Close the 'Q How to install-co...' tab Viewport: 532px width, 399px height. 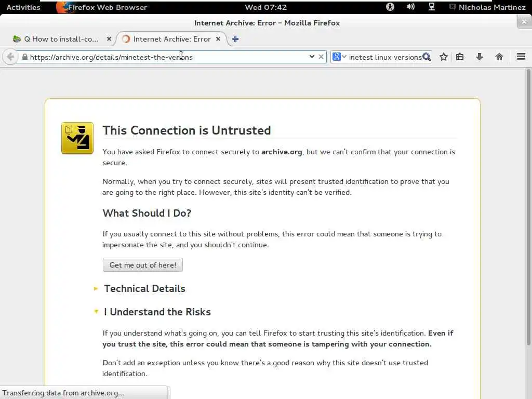(109, 39)
